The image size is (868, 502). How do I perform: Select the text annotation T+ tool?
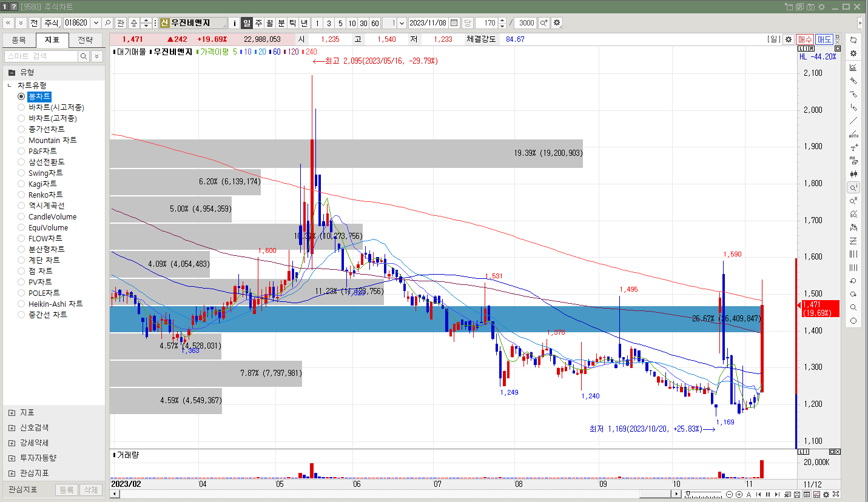[x=853, y=147]
